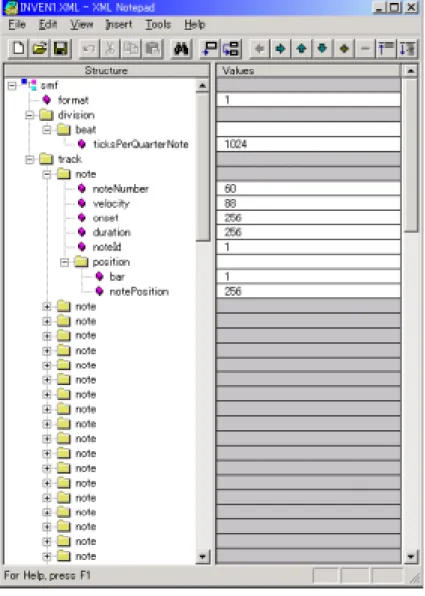Select the notePosition element
This screenshot has height=596, width=425.
pyautogui.click(x=139, y=292)
